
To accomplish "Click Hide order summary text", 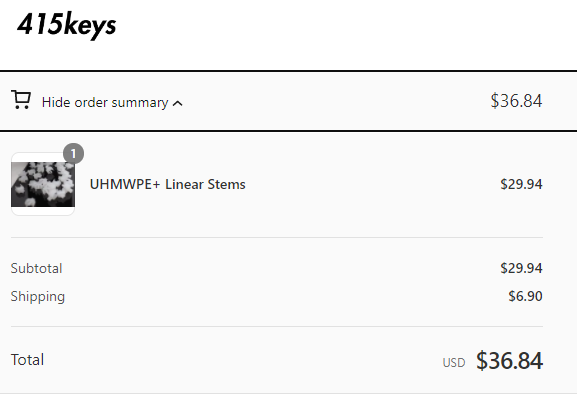I will coord(105,102).
